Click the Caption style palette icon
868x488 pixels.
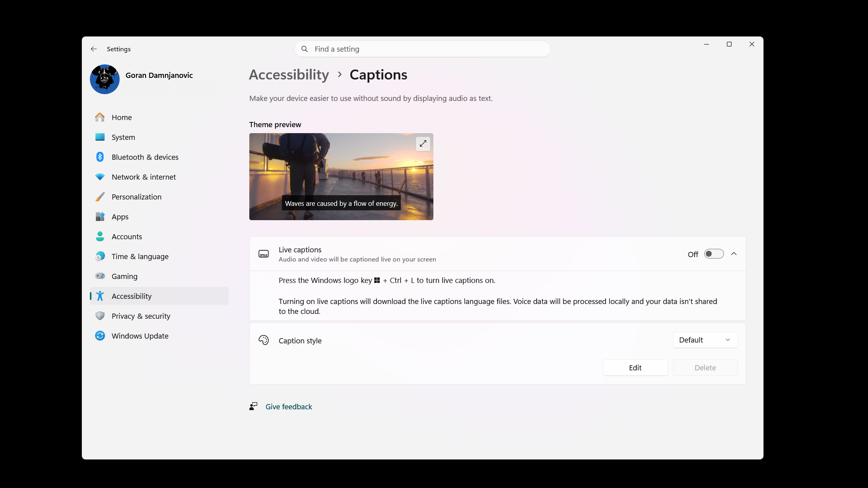[264, 340]
